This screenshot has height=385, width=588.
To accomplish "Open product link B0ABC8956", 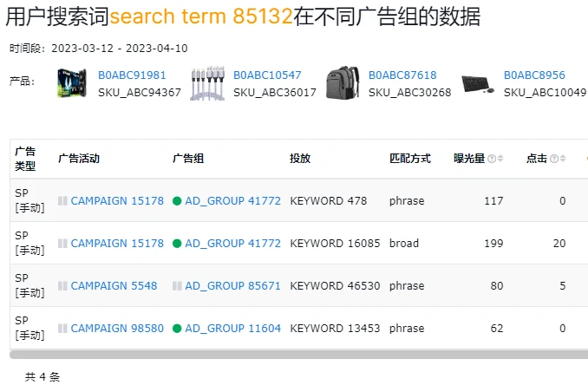I will [x=534, y=75].
